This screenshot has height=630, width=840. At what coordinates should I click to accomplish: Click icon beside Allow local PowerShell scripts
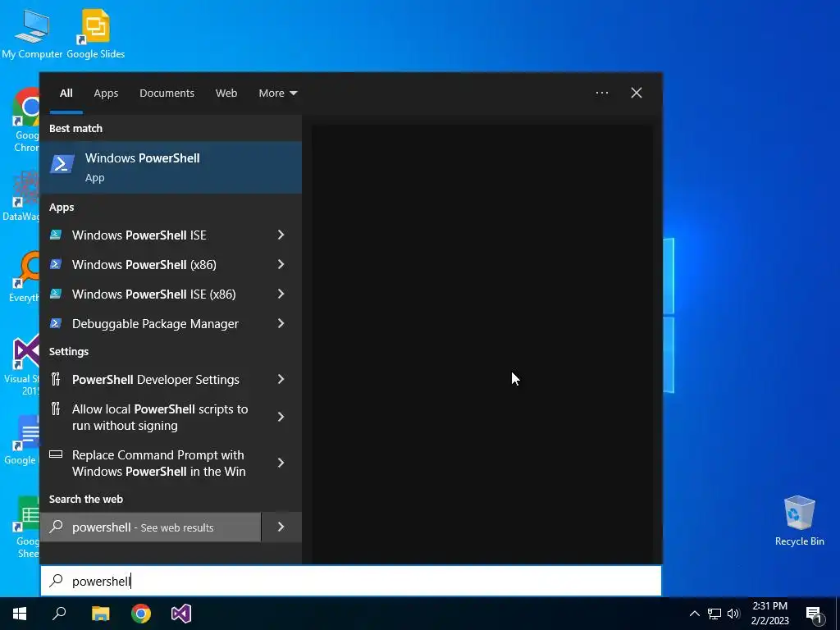(x=56, y=409)
